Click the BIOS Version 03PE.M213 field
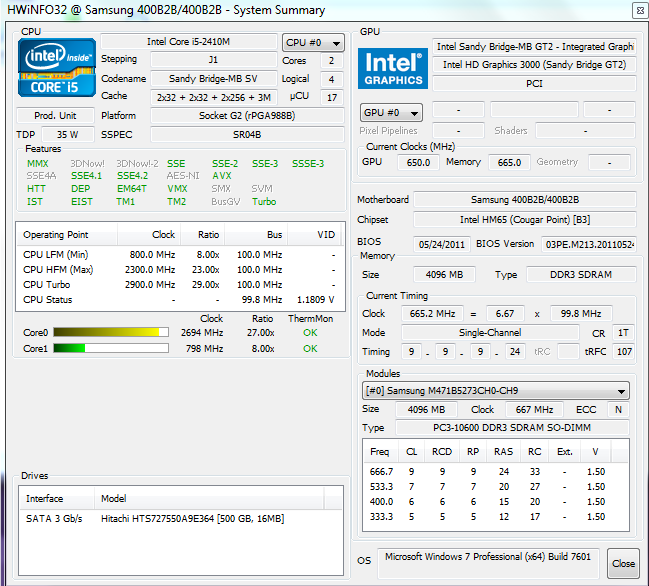 (589, 245)
